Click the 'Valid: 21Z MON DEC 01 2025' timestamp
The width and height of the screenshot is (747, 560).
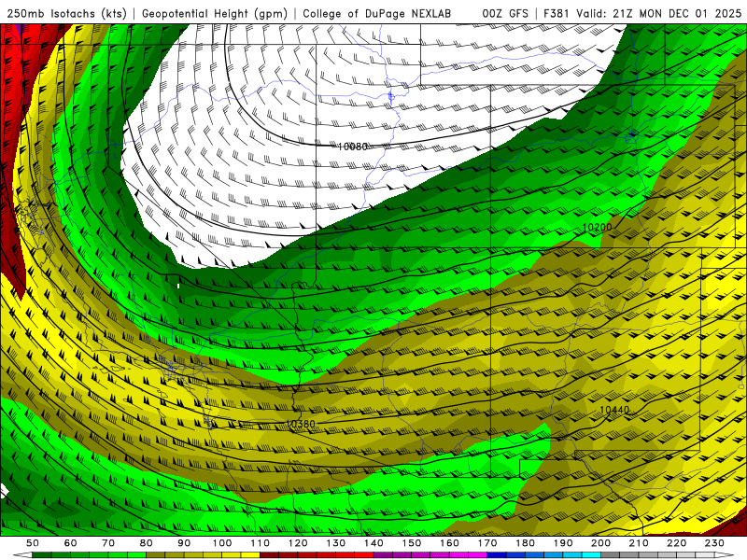659,13
